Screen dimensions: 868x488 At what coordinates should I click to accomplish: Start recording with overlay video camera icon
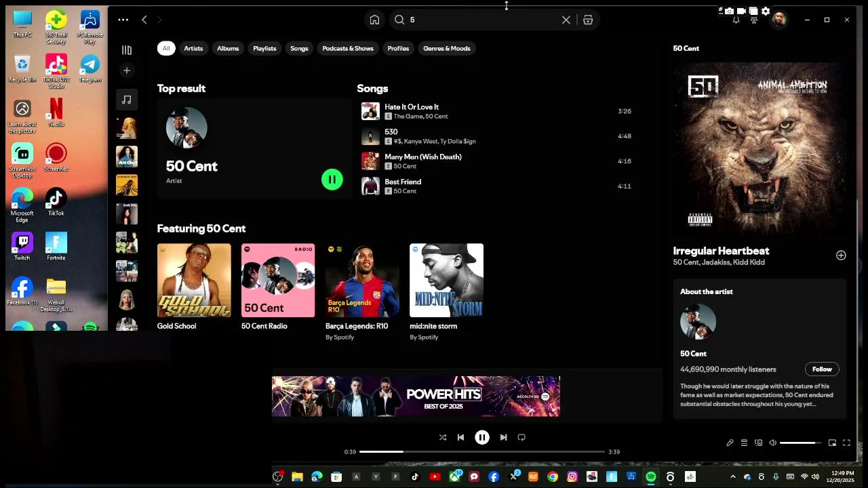point(741,11)
